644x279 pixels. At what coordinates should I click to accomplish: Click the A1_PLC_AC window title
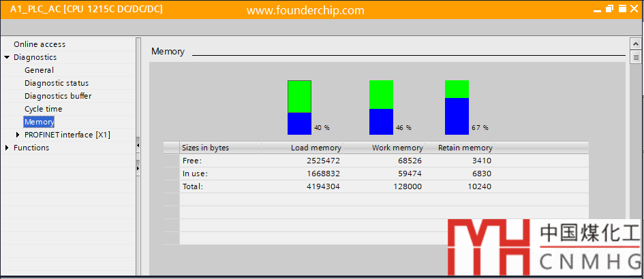click(x=87, y=9)
